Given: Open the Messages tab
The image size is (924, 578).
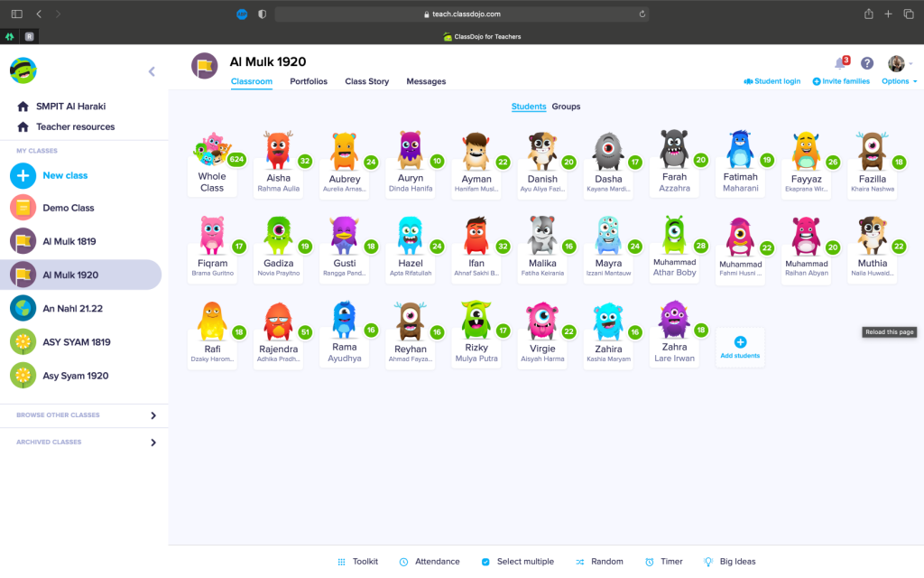Looking at the screenshot, I should pos(426,80).
